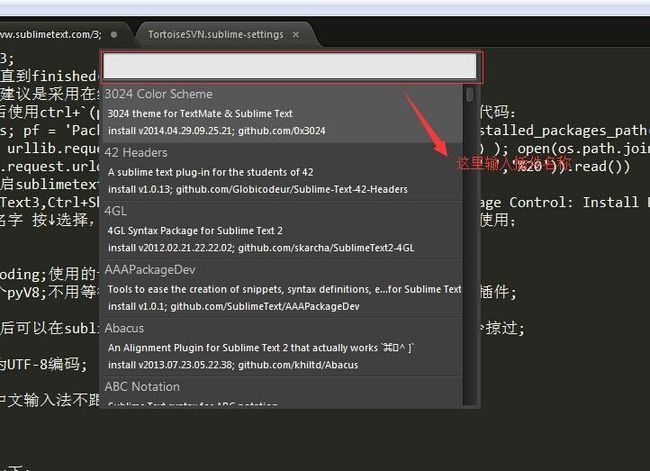Image resolution: width=650 pixels, height=471 pixels.
Task: Click '4GL Syntax Package for Sublime Text 2'
Action: pyautogui.click(x=195, y=231)
